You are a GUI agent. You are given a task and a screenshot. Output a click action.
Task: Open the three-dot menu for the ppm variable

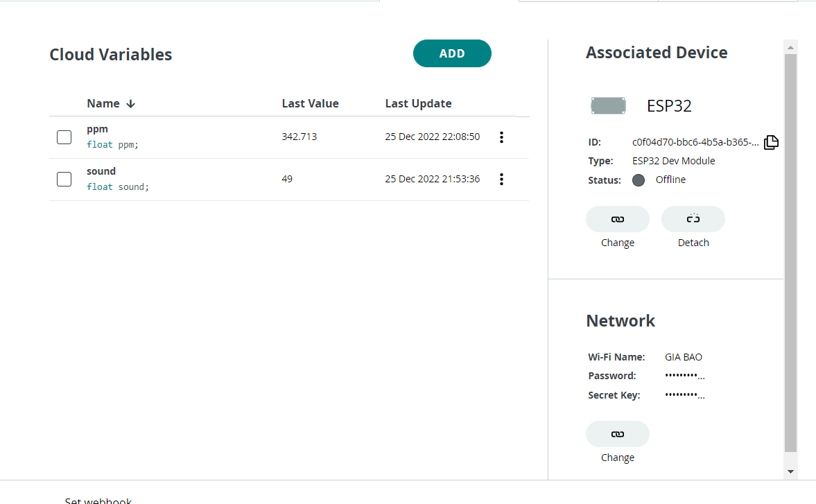click(x=501, y=137)
